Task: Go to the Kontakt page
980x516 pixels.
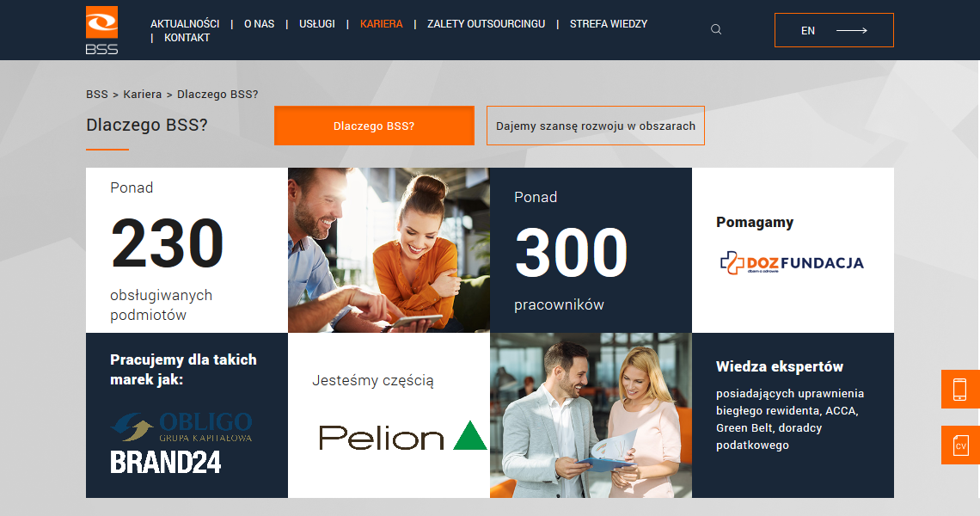Action: click(x=187, y=38)
